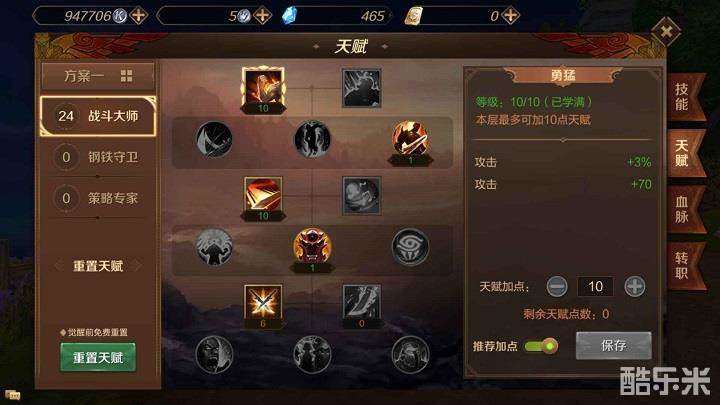Click the warrior with blade round talent icon
The image size is (720, 405).
click(410, 138)
